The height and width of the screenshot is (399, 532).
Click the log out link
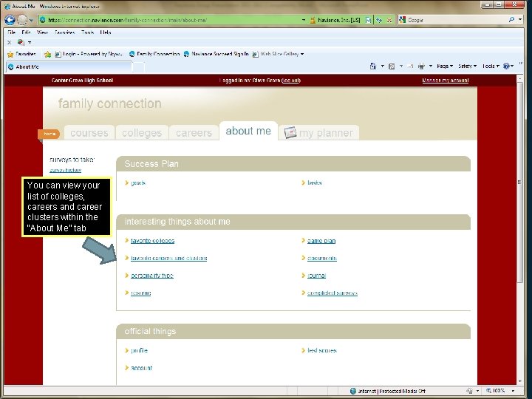291,81
